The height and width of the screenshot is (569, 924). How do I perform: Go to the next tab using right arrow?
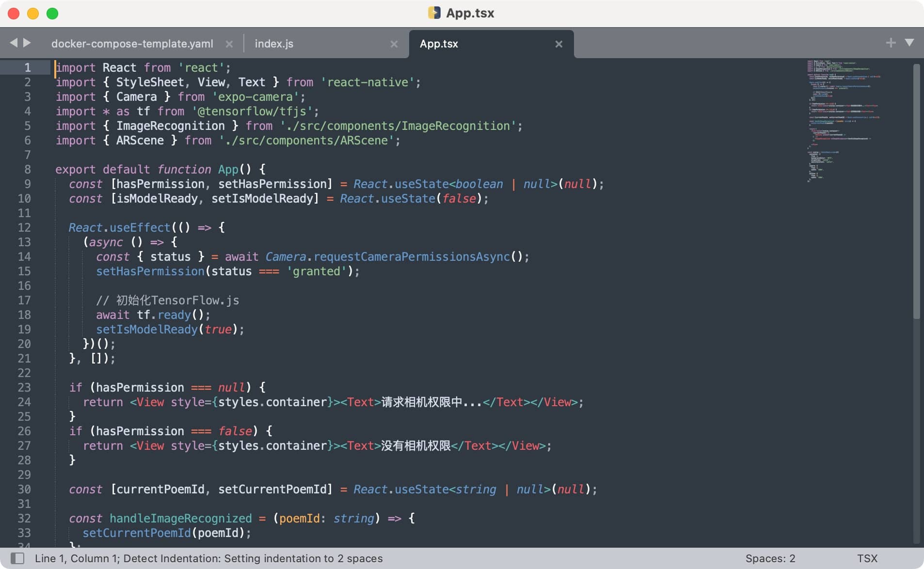pos(27,43)
